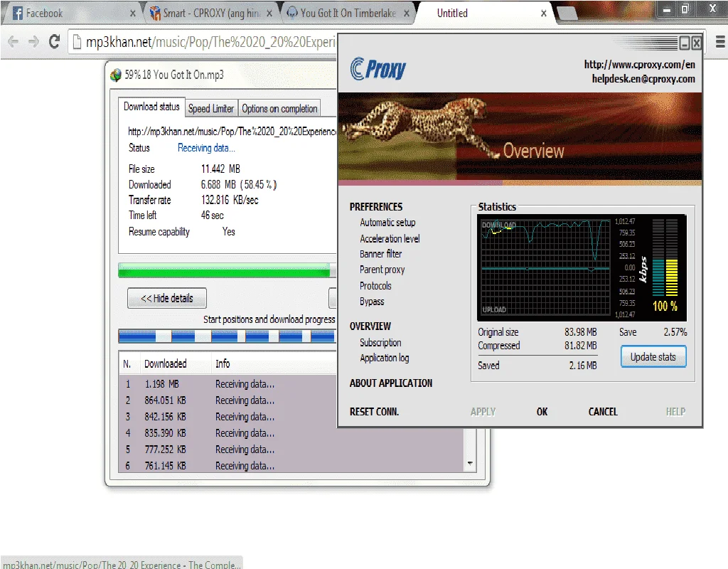Open the PREFERENCES section heading
Viewport: 728px width, 569px height.
click(376, 207)
